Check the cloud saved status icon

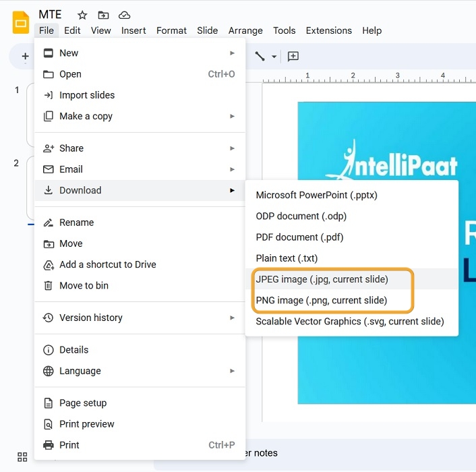click(124, 15)
